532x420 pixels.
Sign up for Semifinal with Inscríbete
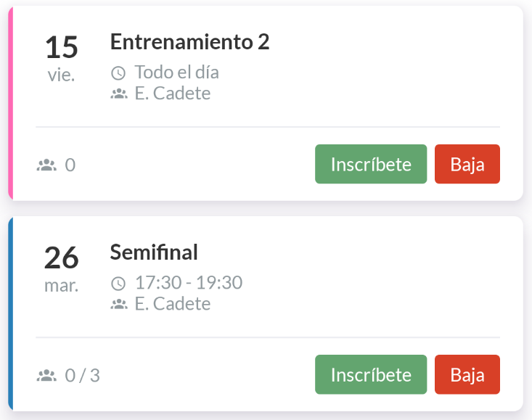coord(371,375)
